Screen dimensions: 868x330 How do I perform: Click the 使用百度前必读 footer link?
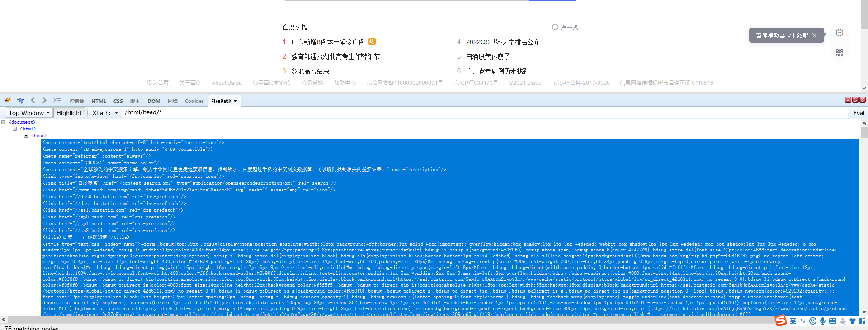coord(272,83)
